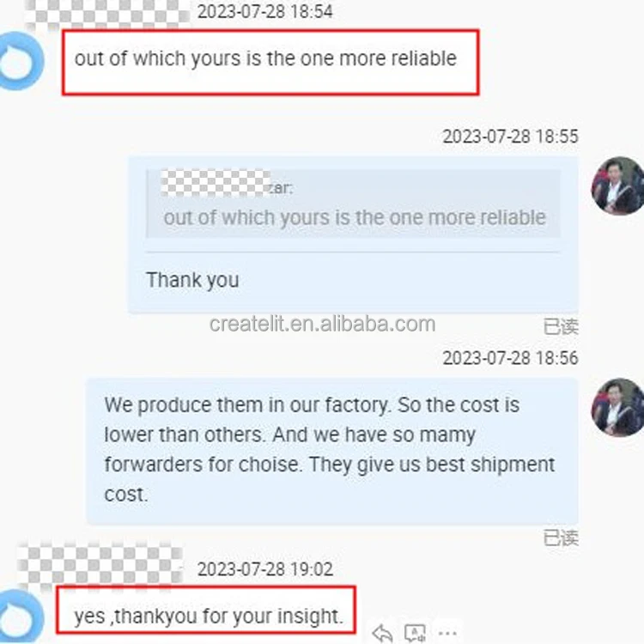644x644 pixels.
Task: Click the translate message icon
Action: pyautogui.click(x=415, y=633)
